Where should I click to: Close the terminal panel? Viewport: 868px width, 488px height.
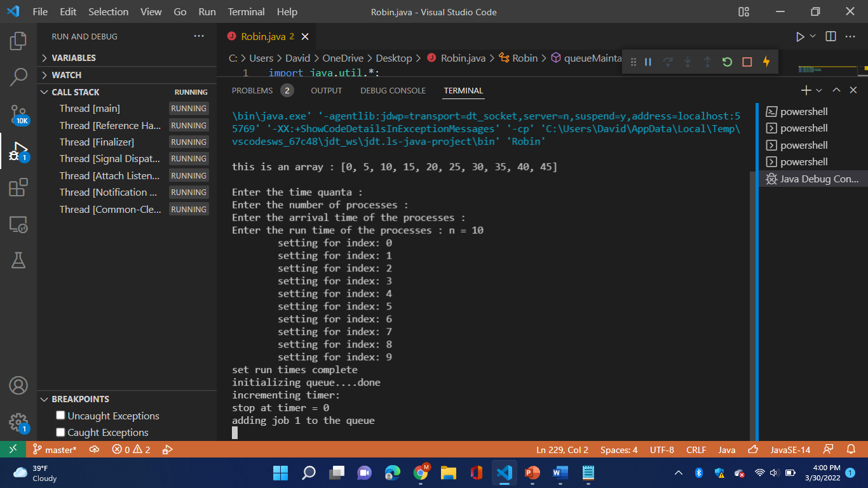(853, 90)
